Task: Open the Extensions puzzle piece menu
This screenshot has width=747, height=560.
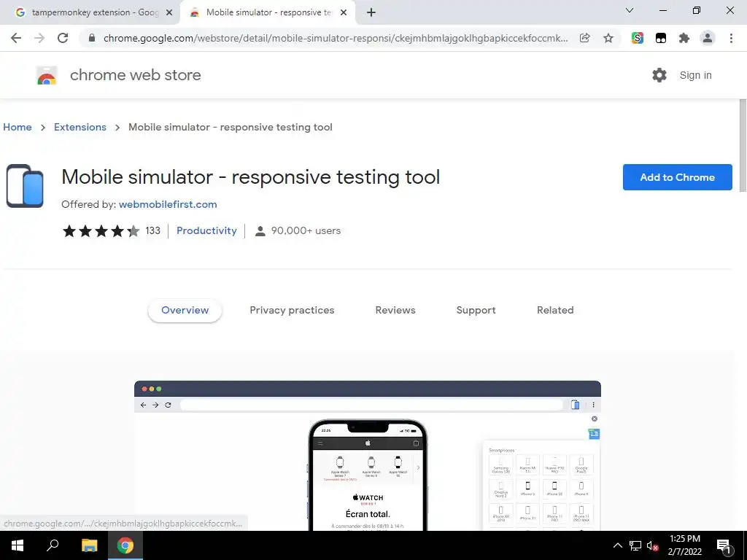Action: 684,38
